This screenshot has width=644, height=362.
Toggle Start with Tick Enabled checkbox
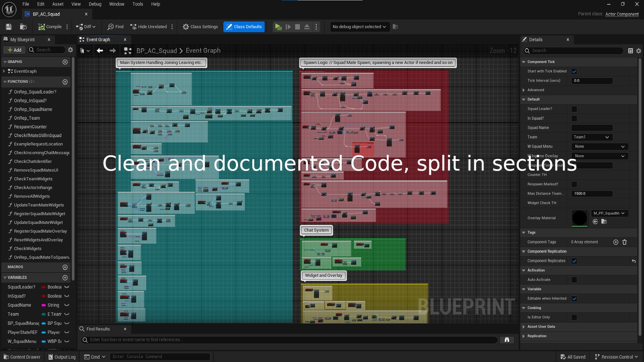tap(574, 71)
